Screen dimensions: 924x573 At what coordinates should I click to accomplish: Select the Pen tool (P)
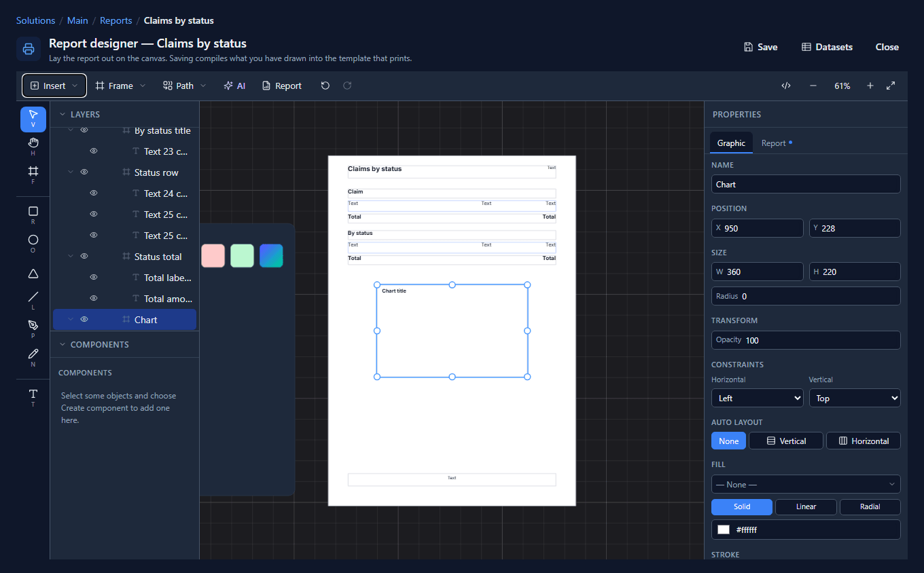point(33,329)
